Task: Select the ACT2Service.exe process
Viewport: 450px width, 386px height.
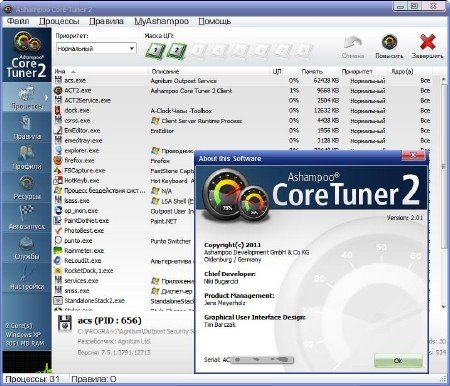Action: click(87, 100)
